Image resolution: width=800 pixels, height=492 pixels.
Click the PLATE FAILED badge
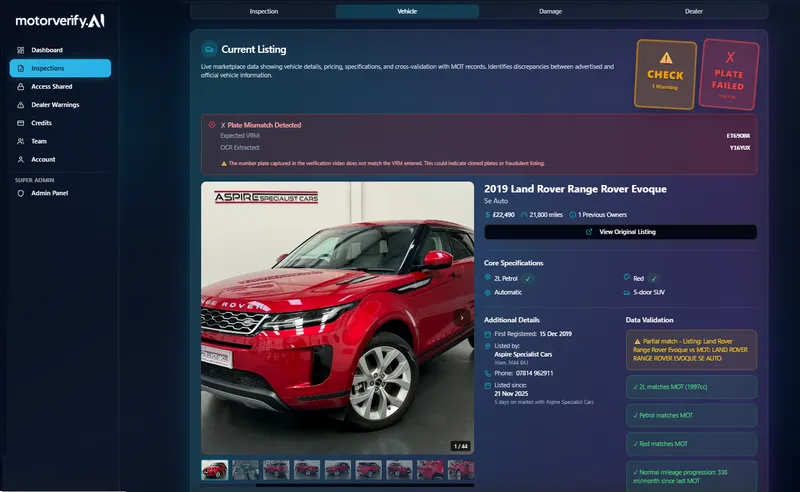[729, 75]
